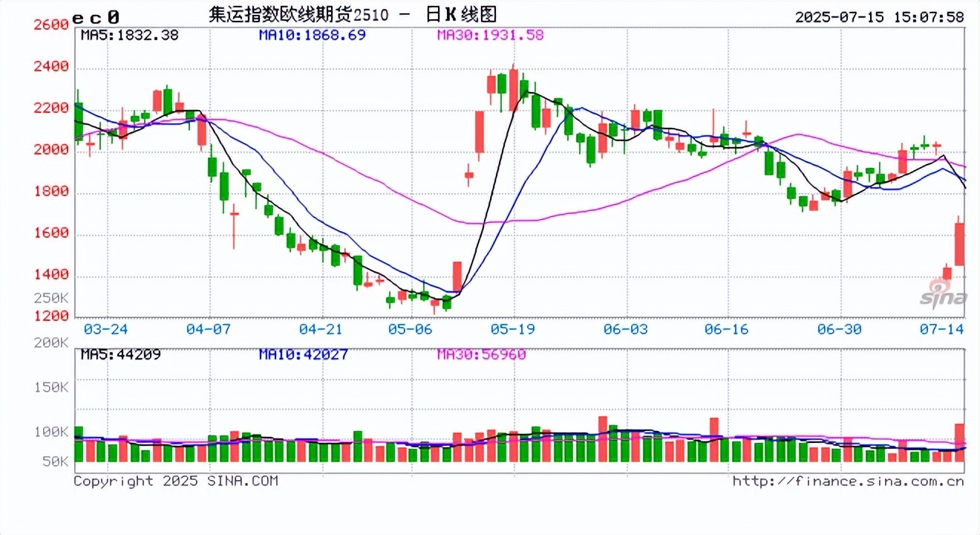Click the 06-16 date label
This screenshot has width=980, height=535.
click(x=727, y=328)
